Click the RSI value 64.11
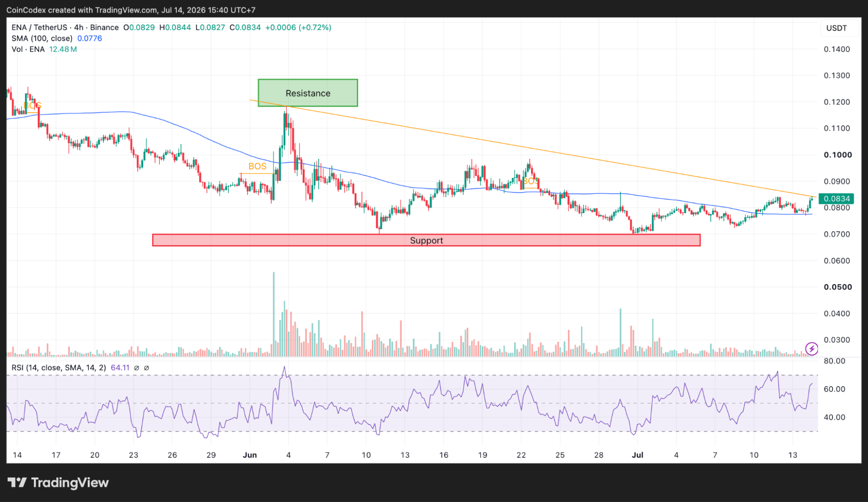The height and width of the screenshot is (502, 868). 120,367
